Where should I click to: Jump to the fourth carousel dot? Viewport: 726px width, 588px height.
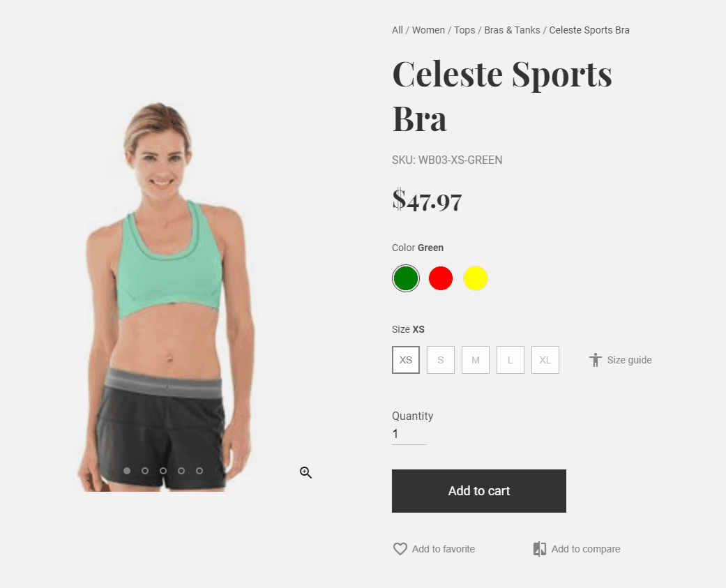click(x=181, y=470)
